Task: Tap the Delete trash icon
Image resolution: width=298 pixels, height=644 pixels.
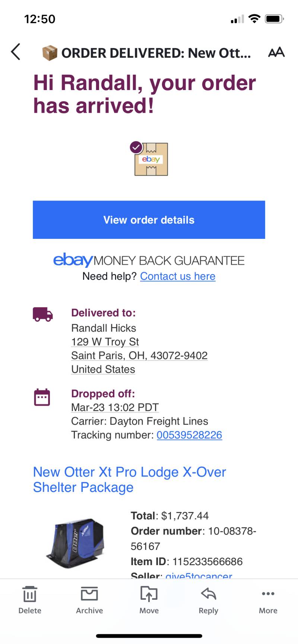Action: 30,594
